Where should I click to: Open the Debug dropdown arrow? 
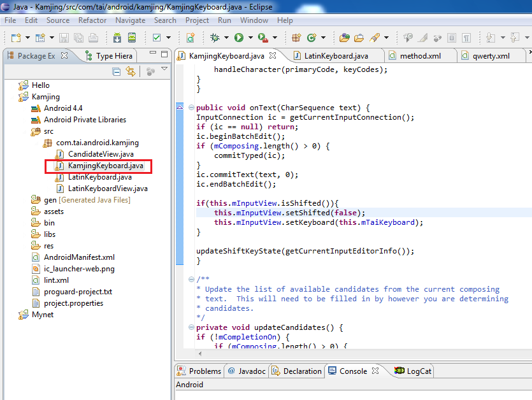point(226,38)
